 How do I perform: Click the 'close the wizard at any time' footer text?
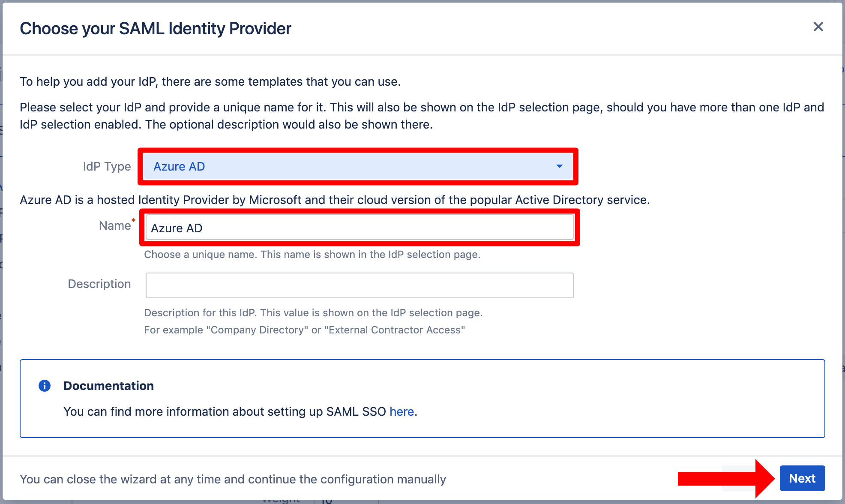[233, 479]
